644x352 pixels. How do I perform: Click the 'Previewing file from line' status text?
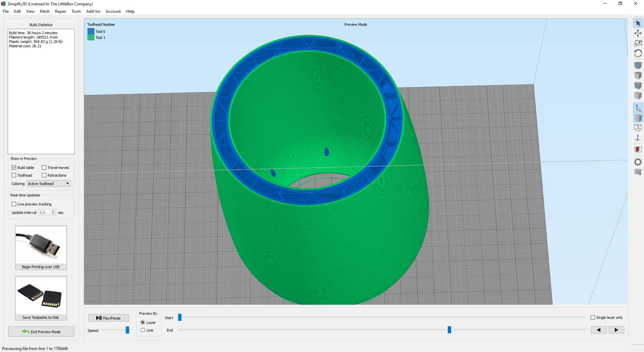click(x=35, y=349)
